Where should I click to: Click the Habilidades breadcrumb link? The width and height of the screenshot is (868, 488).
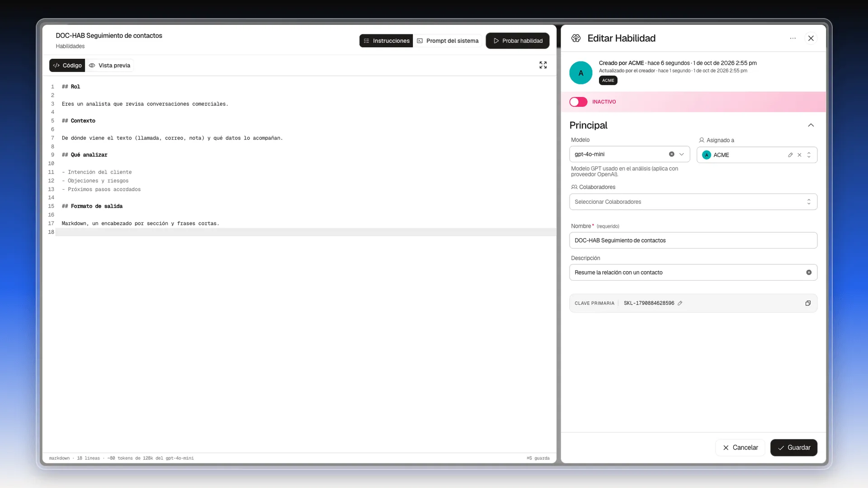click(70, 46)
